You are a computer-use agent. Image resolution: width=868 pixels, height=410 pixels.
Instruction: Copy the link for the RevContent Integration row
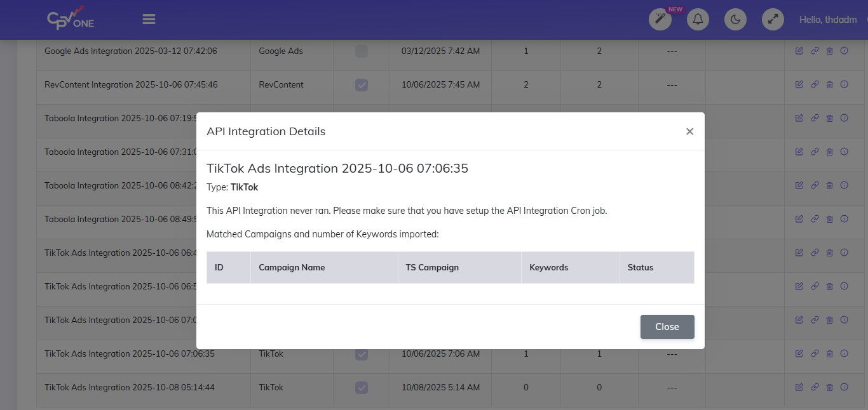pos(814,84)
